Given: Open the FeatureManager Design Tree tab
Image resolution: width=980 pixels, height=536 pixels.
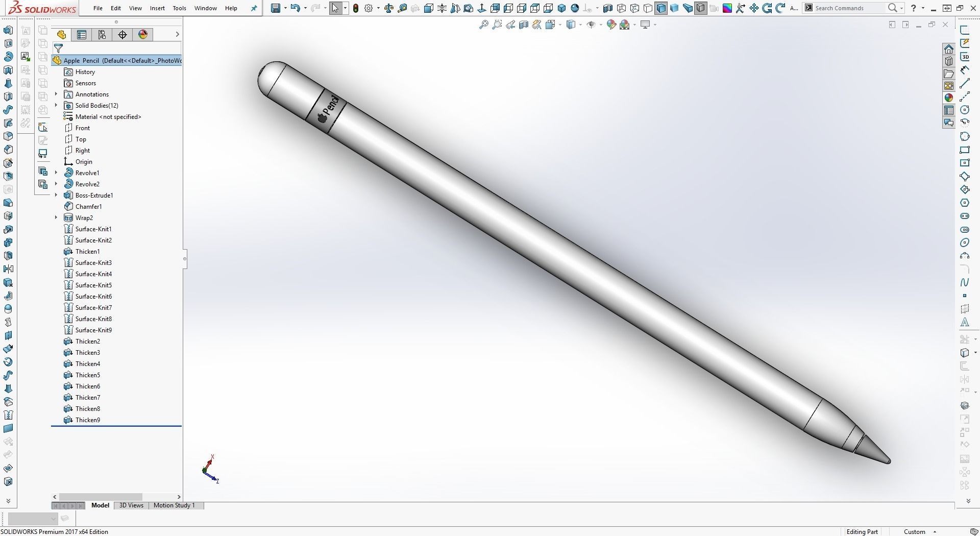Looking at the screenshot, I should pyautogui.click(x=61, y=34).
